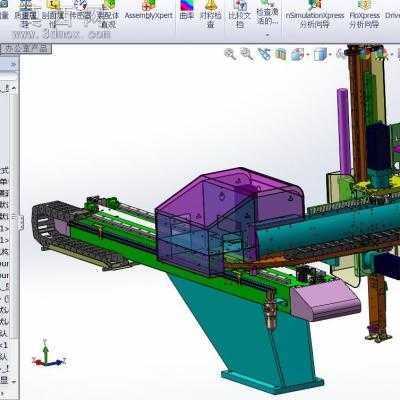Click the feature tree scrollbar down arrow
The height and width of the screenshot is (400, 400).
[14, 381]
